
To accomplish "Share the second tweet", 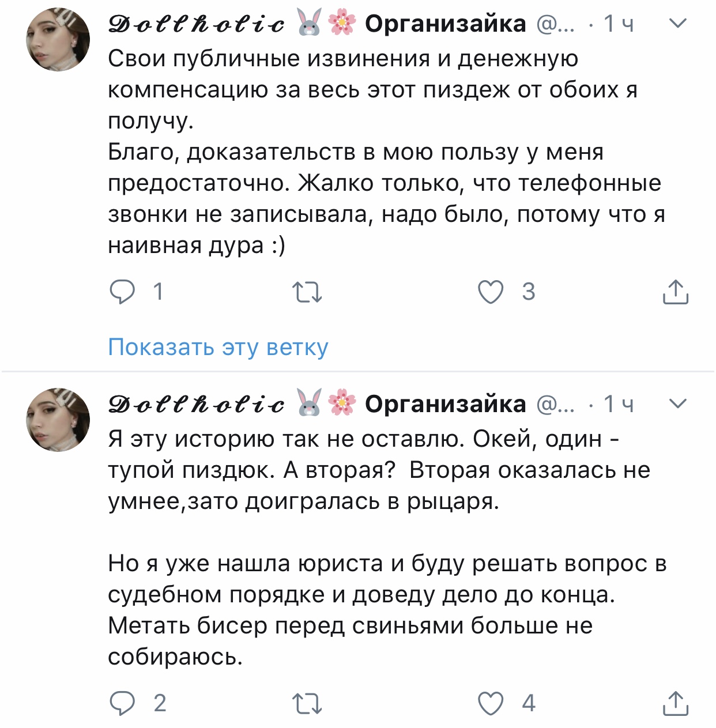I will click(x=675, y=703).
